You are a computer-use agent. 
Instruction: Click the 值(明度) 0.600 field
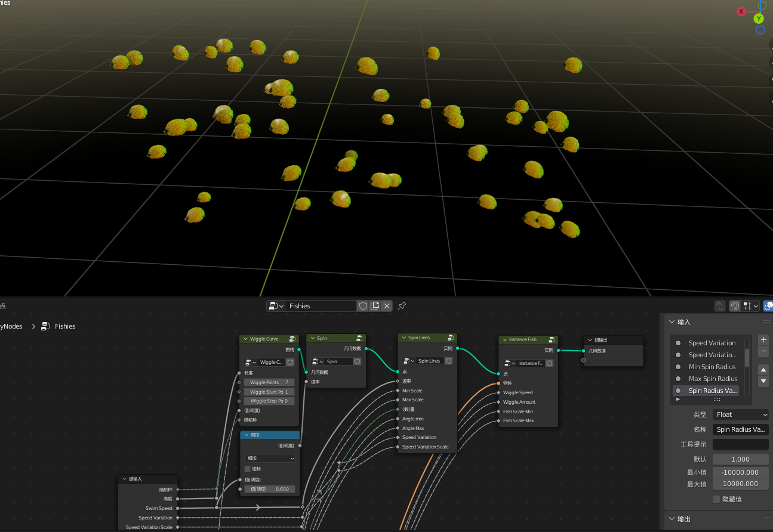269,489
